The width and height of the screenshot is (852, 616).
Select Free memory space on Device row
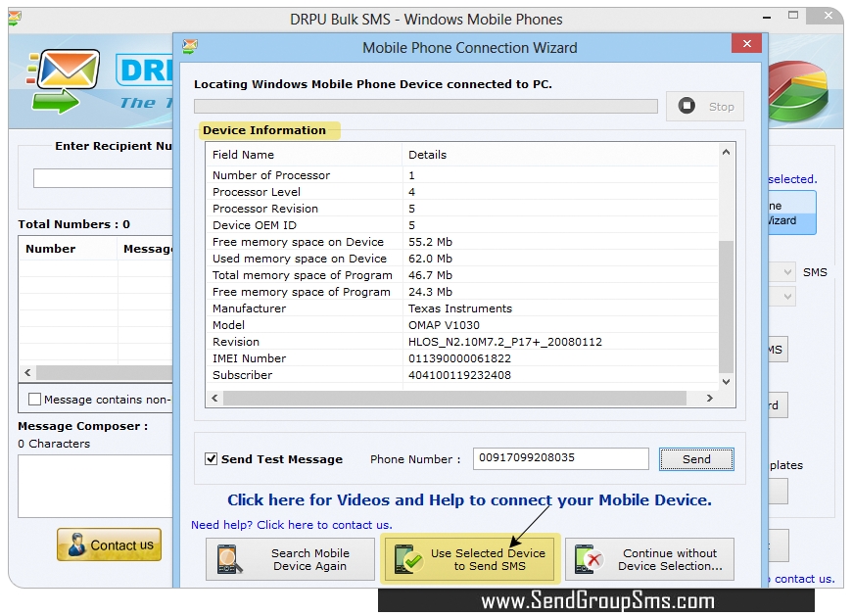click(x=462, y=242)
